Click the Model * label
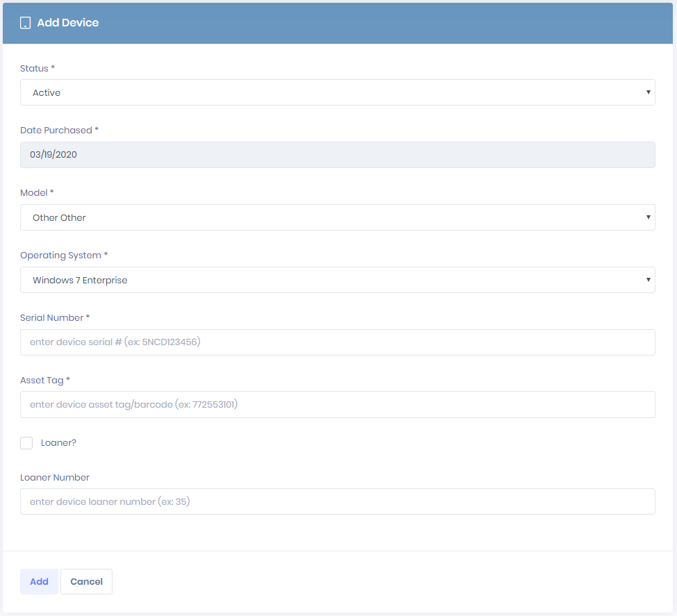 click(37, 192)
